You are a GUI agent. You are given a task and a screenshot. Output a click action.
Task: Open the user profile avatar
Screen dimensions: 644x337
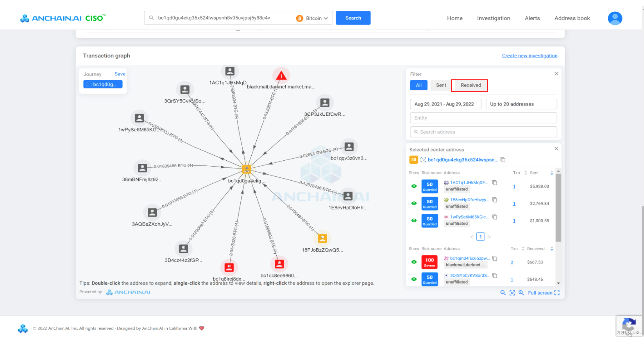click(x=615, y=18)
